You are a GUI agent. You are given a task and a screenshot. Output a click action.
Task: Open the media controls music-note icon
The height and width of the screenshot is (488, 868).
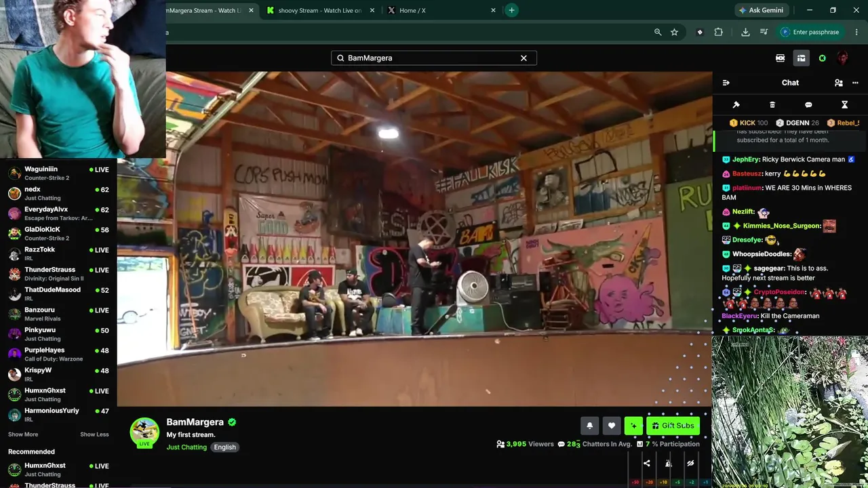click(x=764, y=32)
